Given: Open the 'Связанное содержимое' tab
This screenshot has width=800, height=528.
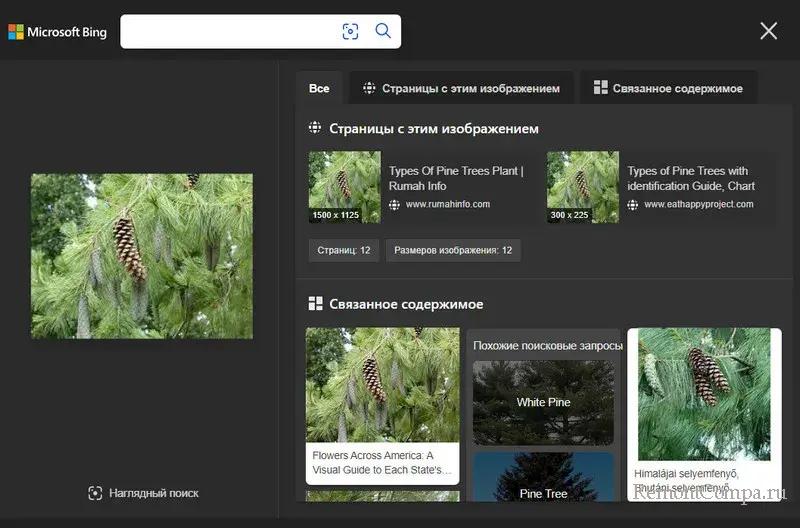Looking at the screenshot, I should click(x=668, y=88).
